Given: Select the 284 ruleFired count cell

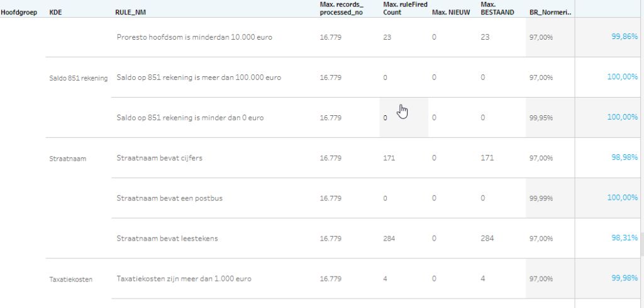Looking at the screenshot, I should pos(389,239).
